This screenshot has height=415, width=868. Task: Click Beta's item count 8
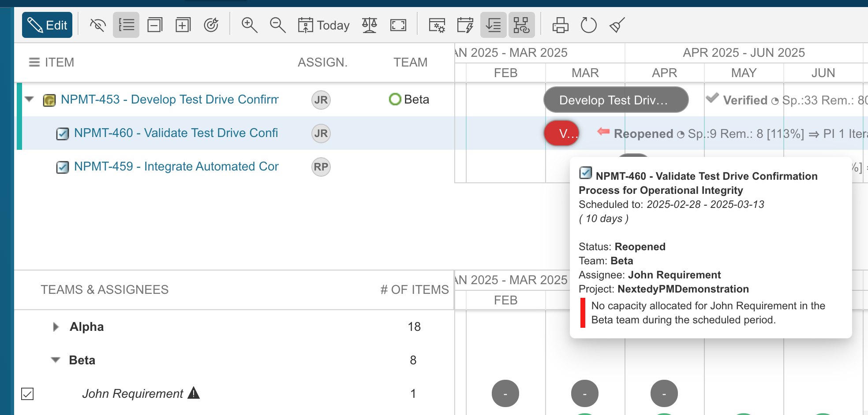tap(413, 360)
